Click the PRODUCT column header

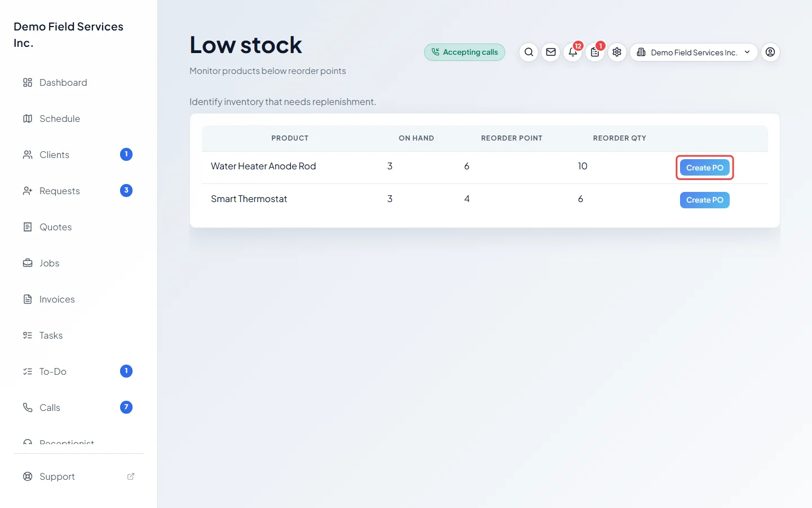point(290,138)
